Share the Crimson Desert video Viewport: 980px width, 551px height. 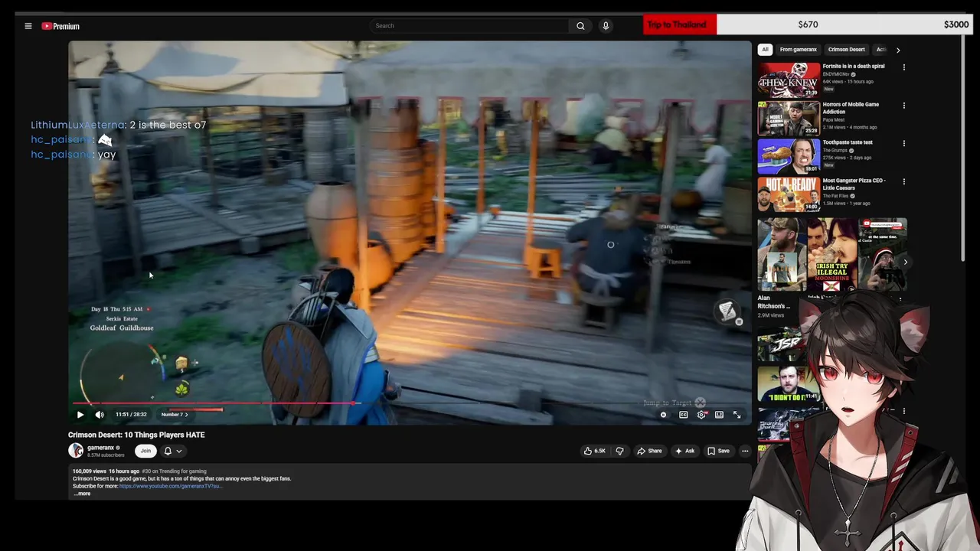point(649,451)
